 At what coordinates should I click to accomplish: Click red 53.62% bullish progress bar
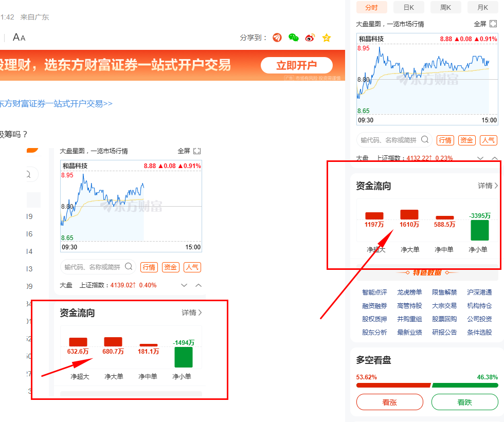393,385
